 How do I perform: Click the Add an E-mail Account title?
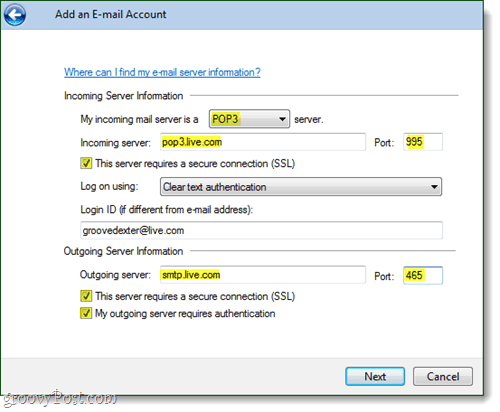(111, 14)
